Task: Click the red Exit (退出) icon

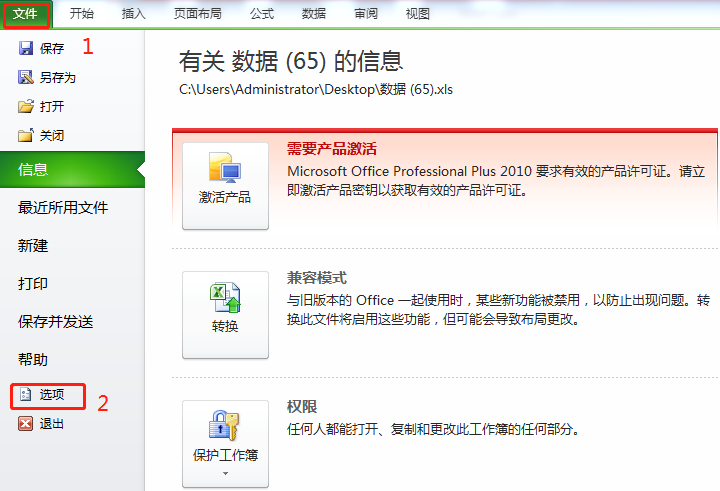Action: (26, 423)
